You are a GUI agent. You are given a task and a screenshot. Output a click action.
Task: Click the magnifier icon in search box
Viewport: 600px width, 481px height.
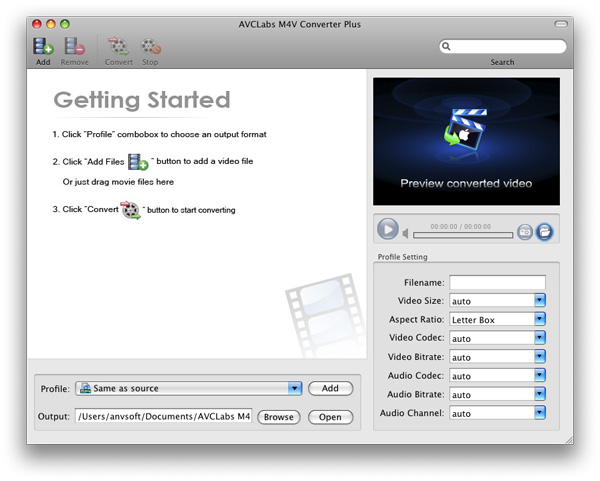446,46
